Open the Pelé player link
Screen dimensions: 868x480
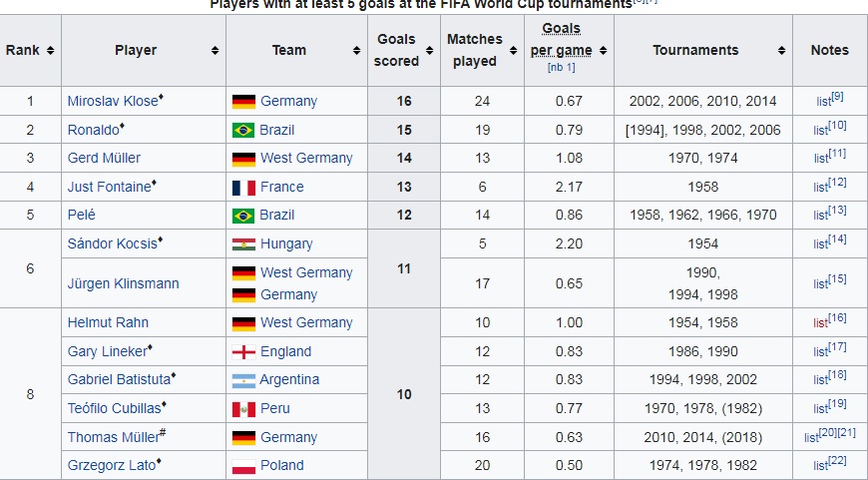coord(83,215)
